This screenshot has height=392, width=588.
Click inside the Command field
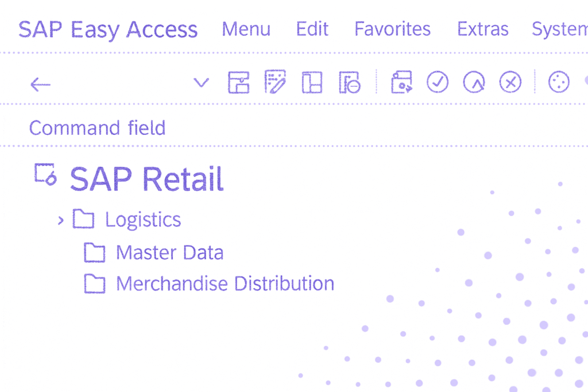coord(96,127)
